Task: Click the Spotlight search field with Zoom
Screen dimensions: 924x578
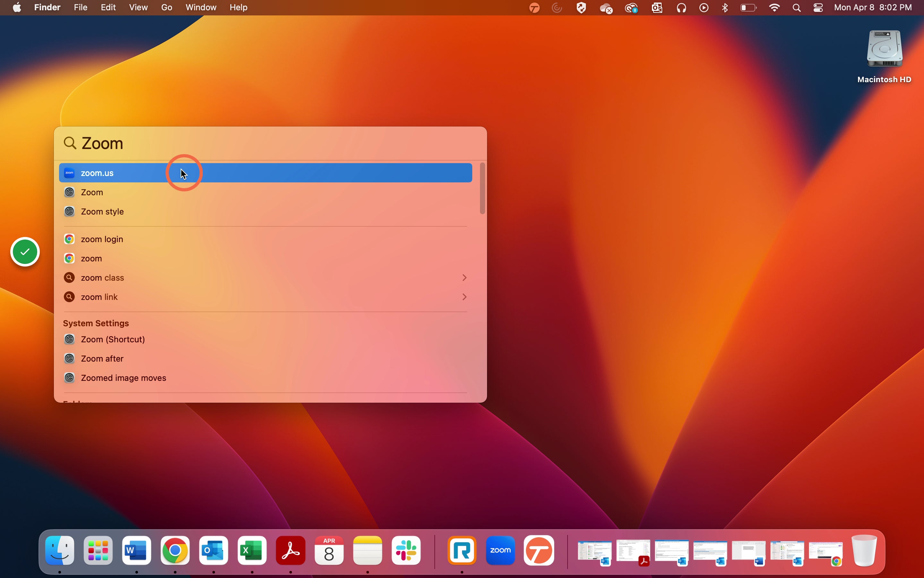Action: (270, 143)
